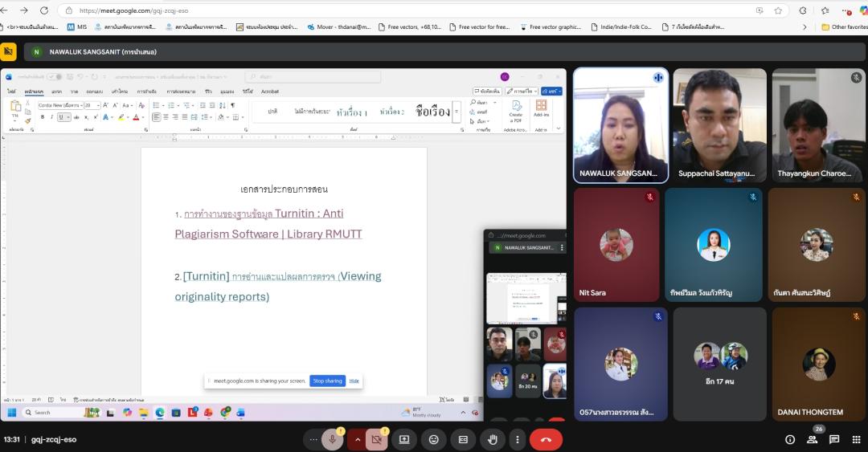The height and width of the screenshot is (452, 868).
Task: Switch to the Acrobat ribbon tab
Action: (x=270, y=92)
